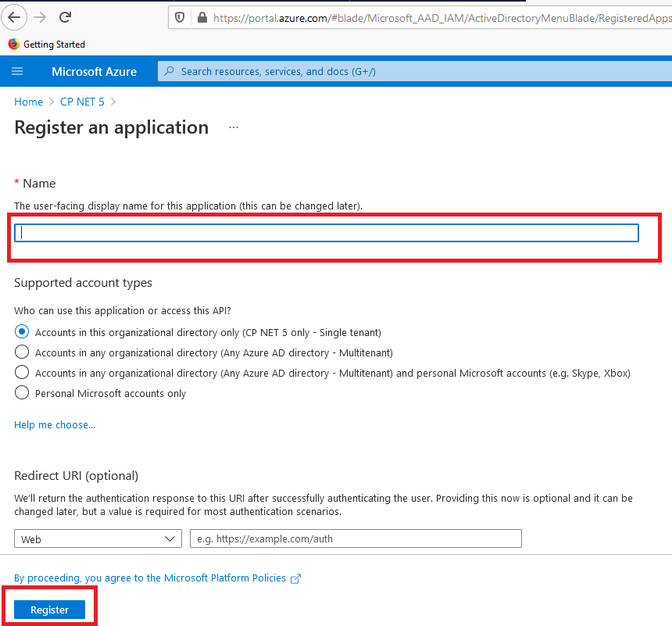Image resolution: width=672 pixels, height=626 pixels.
Task: Open the Azure portal hamburger menu
Action: point(17,71)
